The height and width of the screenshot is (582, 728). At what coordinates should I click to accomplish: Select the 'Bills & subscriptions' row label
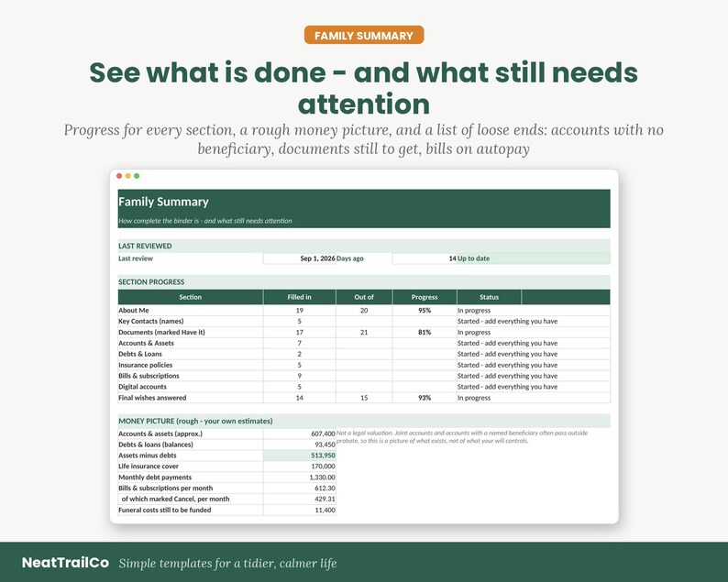191,376
